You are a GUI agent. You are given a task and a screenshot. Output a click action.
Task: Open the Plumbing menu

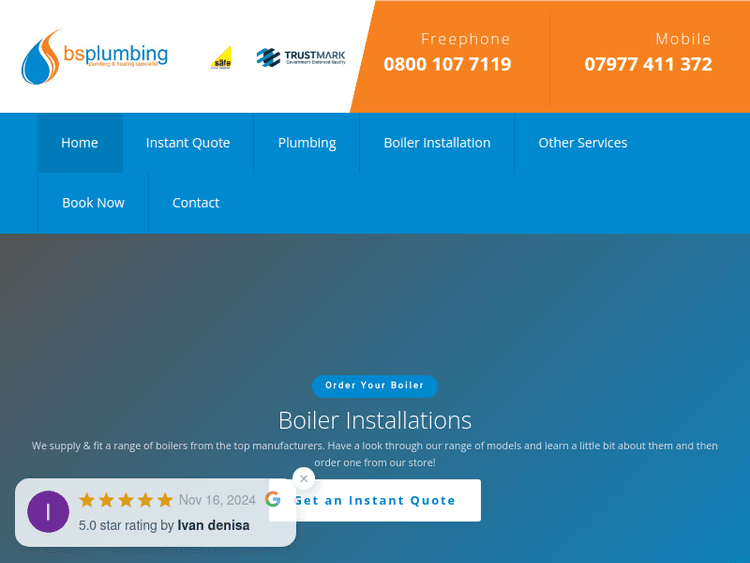307,143
